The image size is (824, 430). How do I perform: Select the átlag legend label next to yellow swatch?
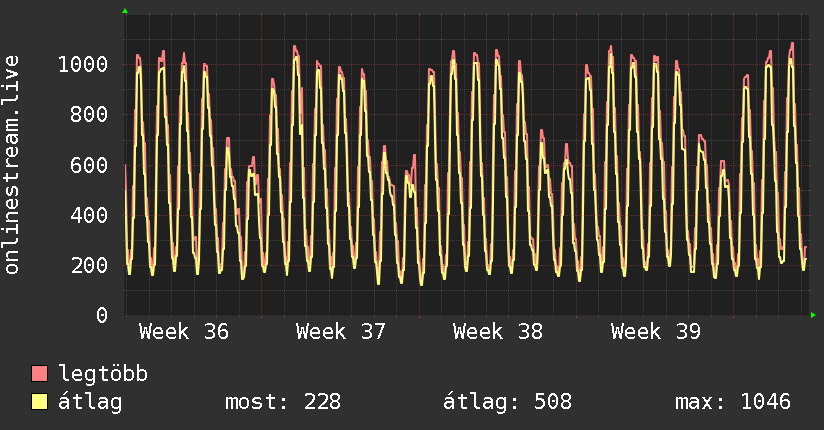90,402
